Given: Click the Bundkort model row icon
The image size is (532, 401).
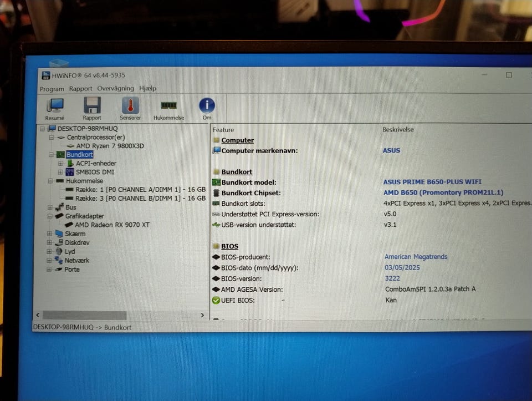Looking at the screenshot, I should tap(216, 182).
